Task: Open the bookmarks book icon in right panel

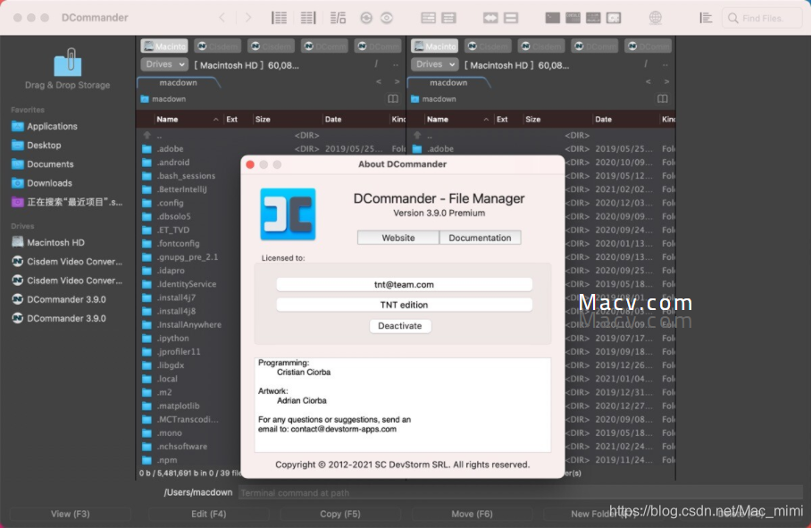Action: pos(662,98)
